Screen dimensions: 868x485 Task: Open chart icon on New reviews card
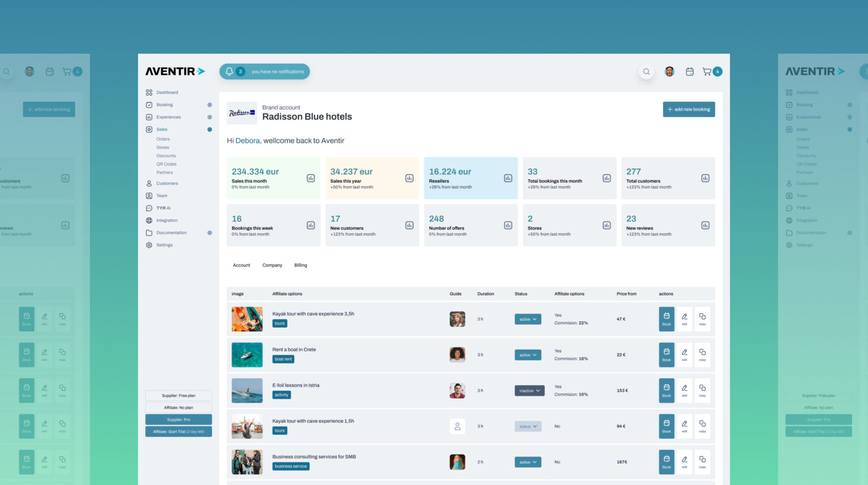coord(705,225)
